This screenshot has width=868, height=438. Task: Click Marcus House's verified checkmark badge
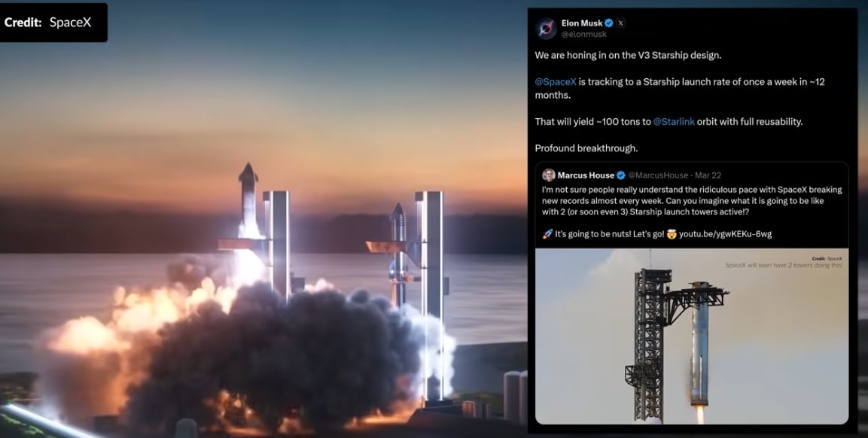[621, 175]
